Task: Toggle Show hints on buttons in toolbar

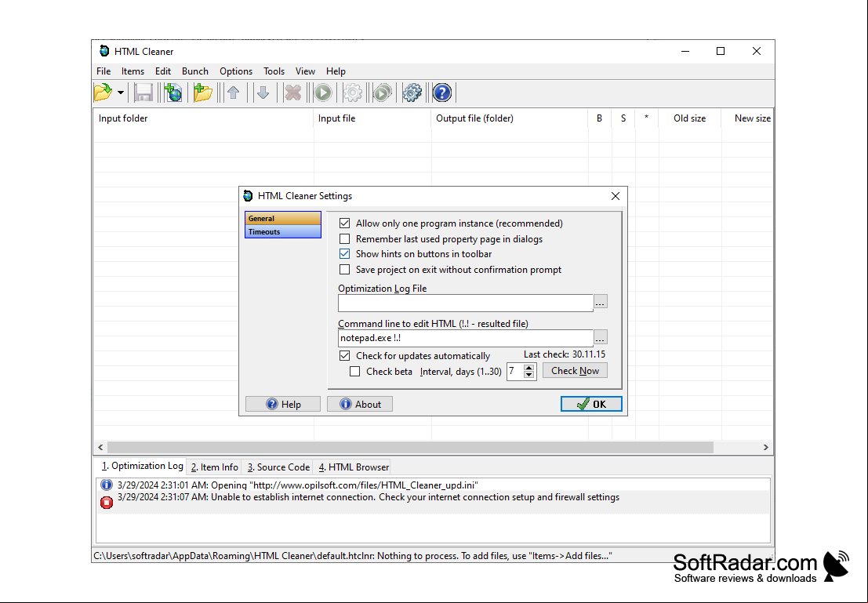Action: (x=344, y=253)
